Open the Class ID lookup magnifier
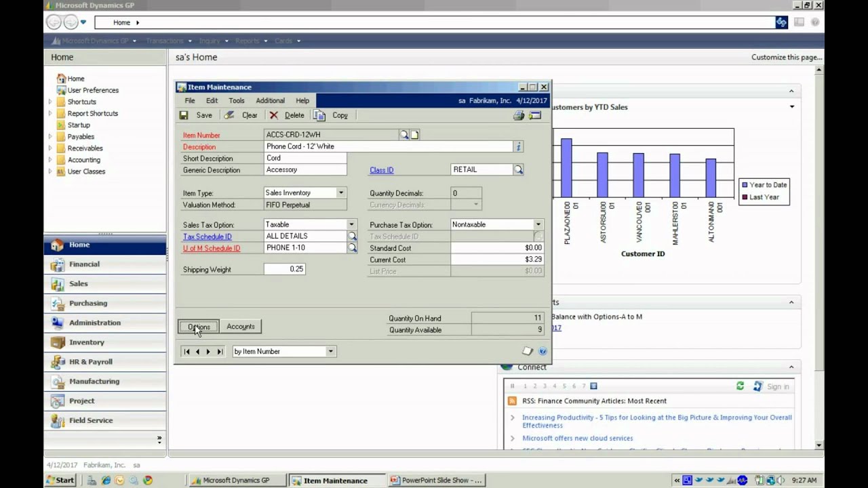 tap(518, 169)
